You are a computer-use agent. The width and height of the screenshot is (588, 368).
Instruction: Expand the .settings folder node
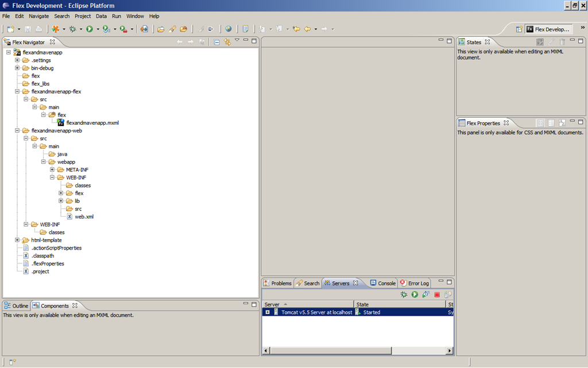coord(17,60)
